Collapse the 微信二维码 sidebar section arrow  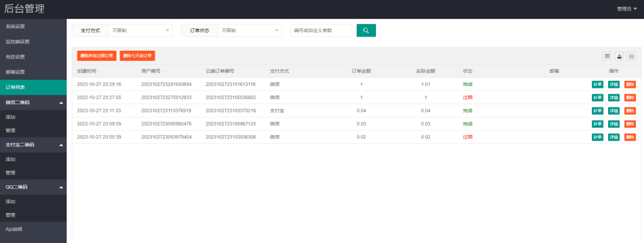61,103
